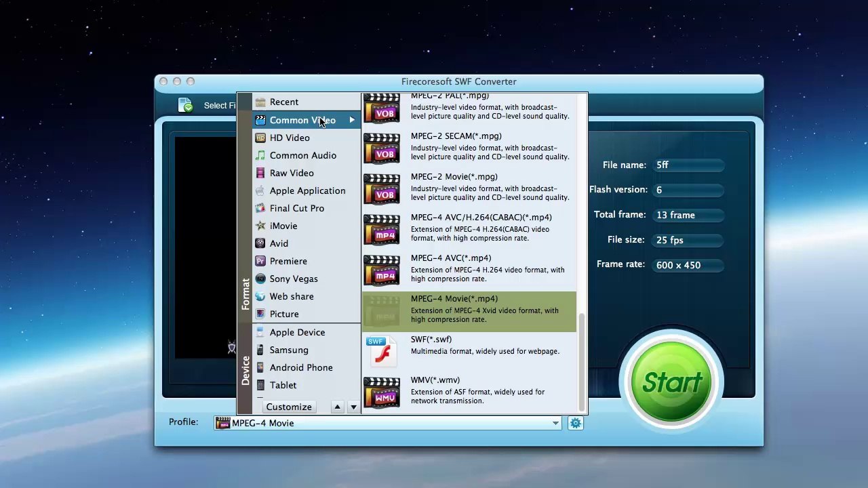Click the Customize button

coord(289,407)
